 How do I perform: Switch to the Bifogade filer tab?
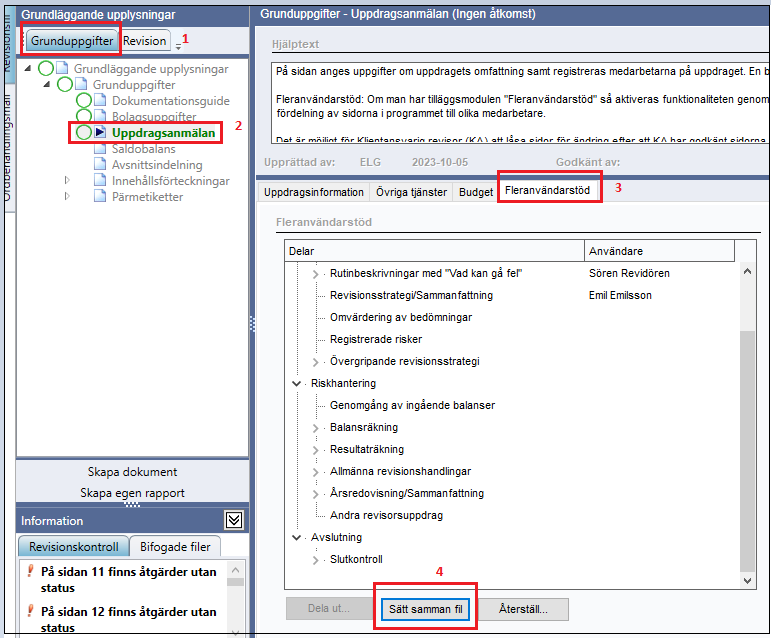(175, 547)
